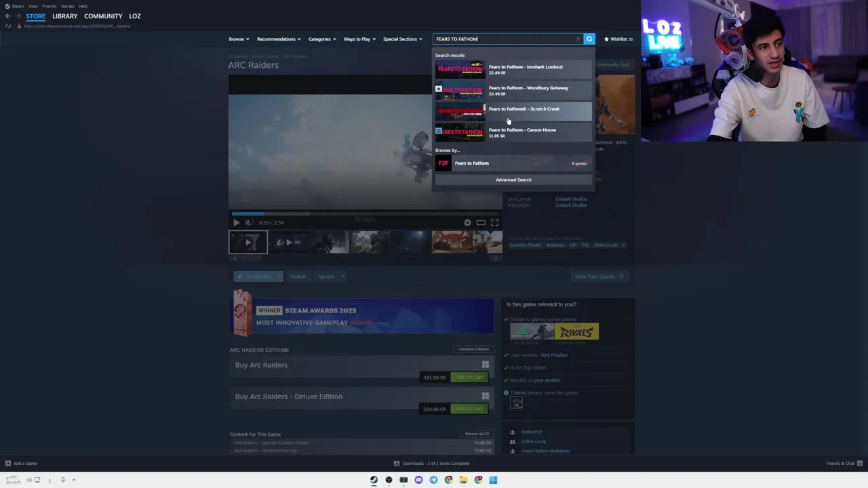Expand the wishlist options arrow
This screenshot has height=488, width=868.
point(279,277)
